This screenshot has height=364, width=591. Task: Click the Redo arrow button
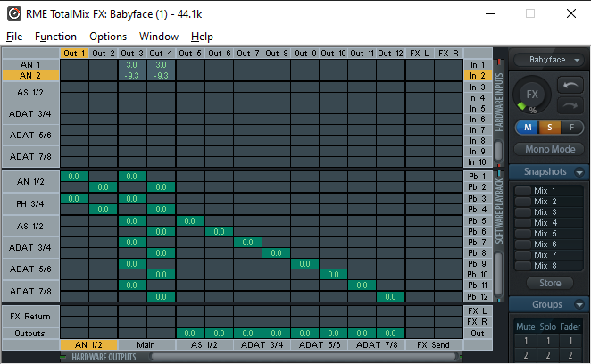[570, 107]
